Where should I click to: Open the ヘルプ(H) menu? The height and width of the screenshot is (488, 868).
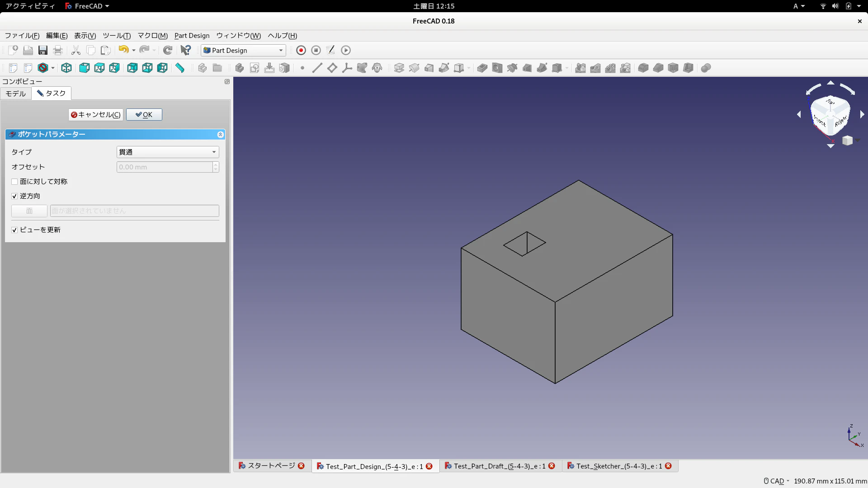283,35
